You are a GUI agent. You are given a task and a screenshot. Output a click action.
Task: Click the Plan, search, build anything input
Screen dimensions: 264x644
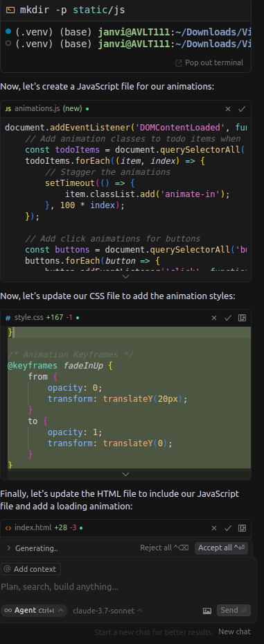click(128, 587)
